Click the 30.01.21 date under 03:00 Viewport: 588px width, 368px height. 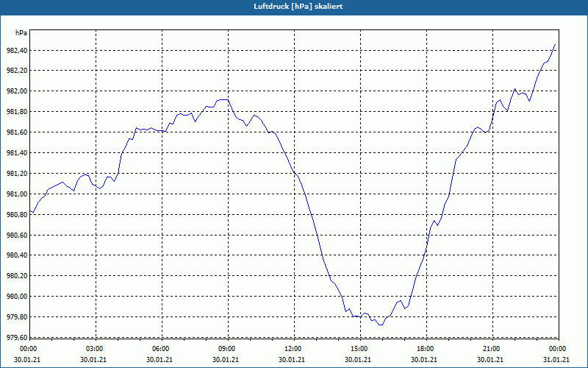pyautogui.click(x=93, y=360)
